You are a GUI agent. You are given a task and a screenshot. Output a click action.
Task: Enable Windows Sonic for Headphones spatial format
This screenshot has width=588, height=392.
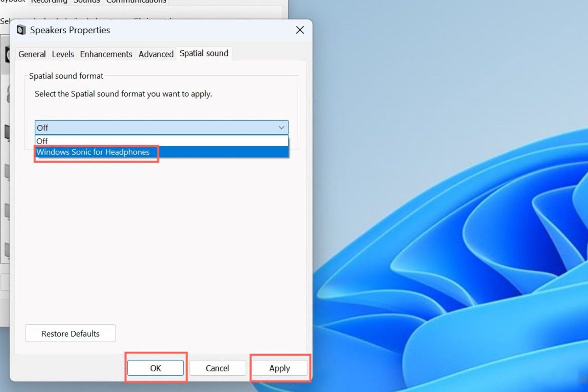pos(93,152)
